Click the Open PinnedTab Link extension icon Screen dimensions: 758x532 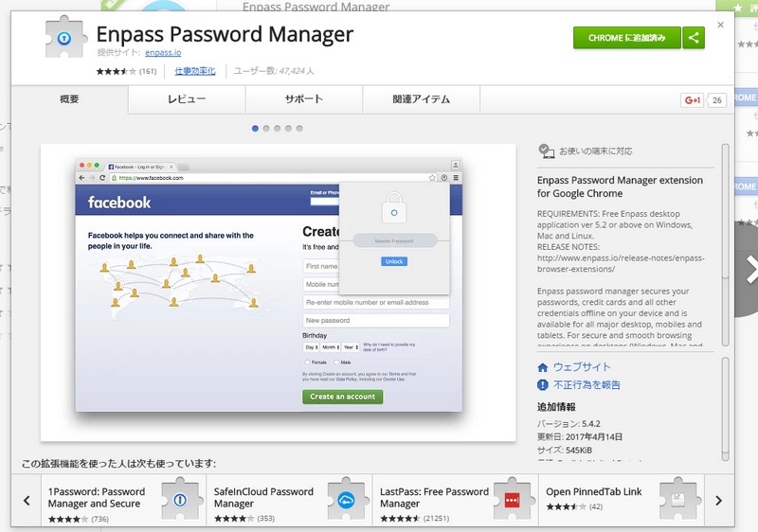[x=678, y=499]
